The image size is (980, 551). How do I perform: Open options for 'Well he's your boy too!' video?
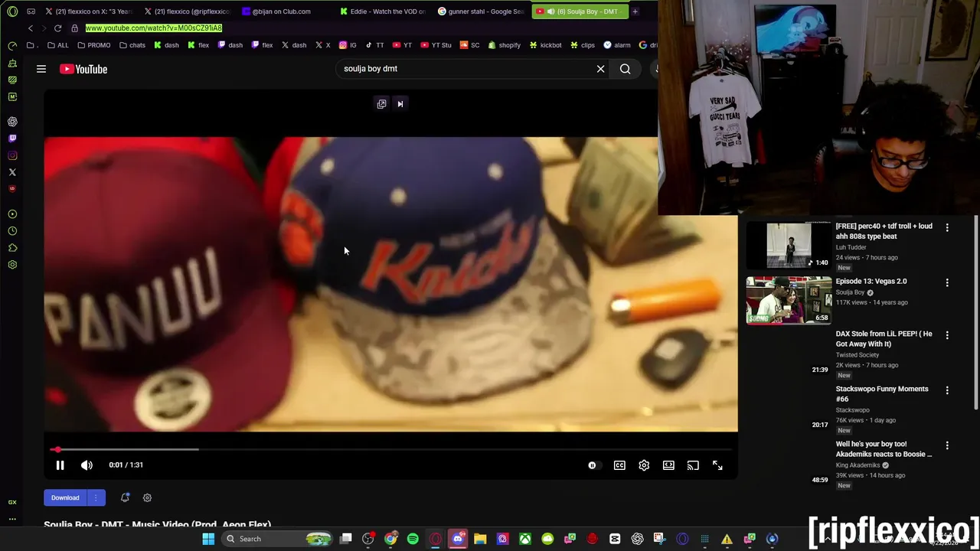coord(947,445)
